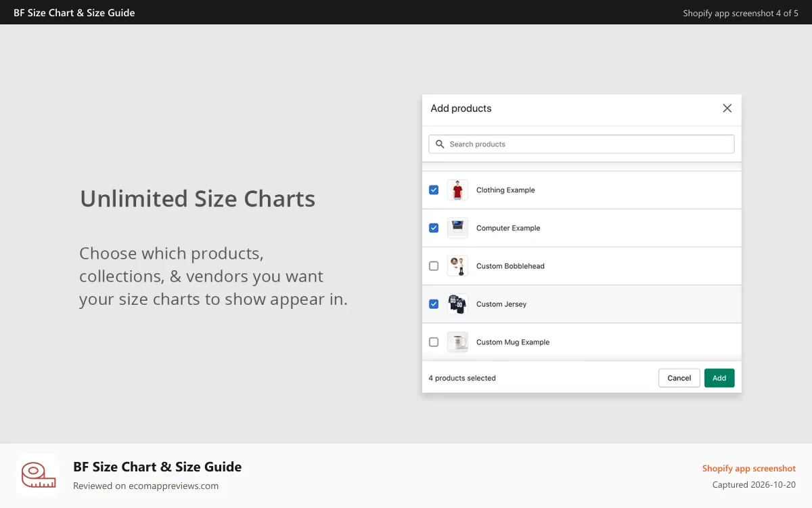Uncheck the Custom Jersey checkbox
The height and width of the screenshot is (508, 812).
(434, 304)
